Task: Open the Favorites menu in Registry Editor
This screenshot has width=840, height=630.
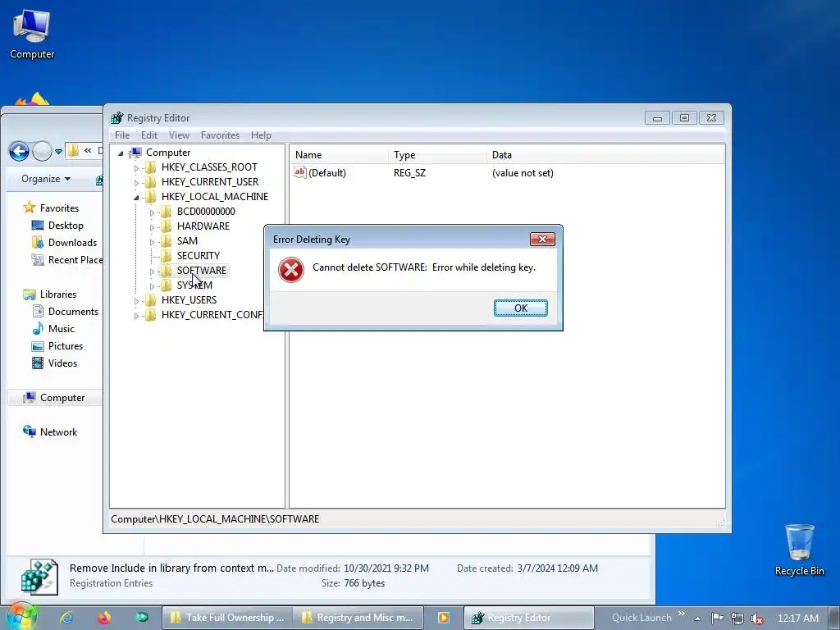Action: [x=220, y=135]
